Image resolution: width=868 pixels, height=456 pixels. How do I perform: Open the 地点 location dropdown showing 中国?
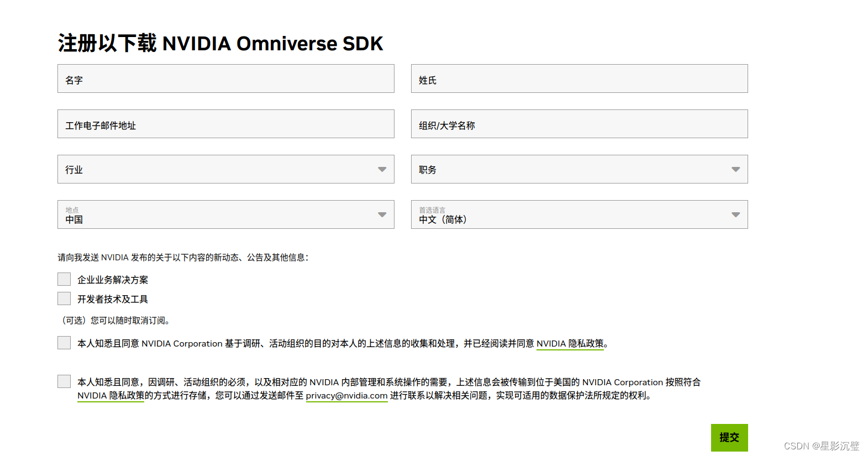(225, 214)
